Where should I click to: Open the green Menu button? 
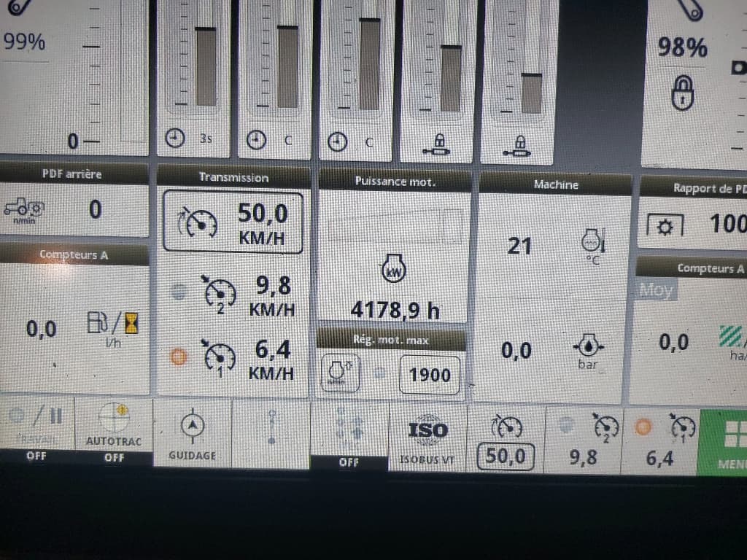pos(724,441)
